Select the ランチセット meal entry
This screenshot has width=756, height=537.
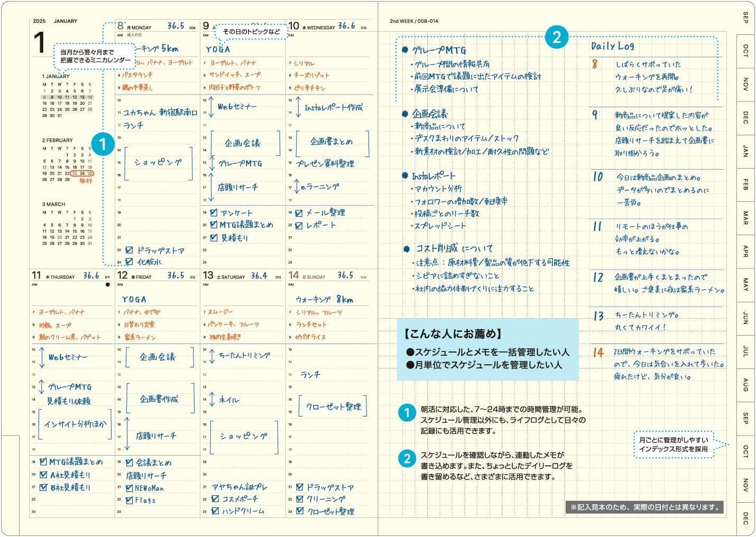pyautogui.click(x=311, y=325)
